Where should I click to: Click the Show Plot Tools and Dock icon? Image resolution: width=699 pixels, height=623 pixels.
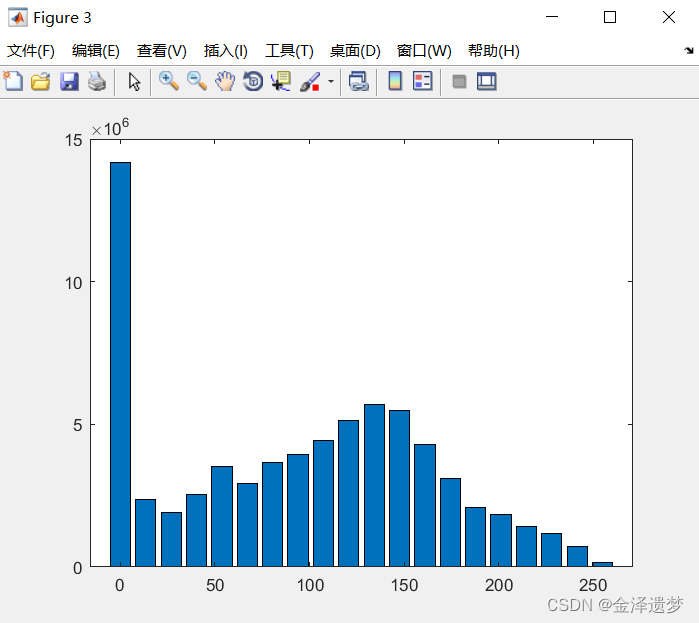(x=486, y=82)
